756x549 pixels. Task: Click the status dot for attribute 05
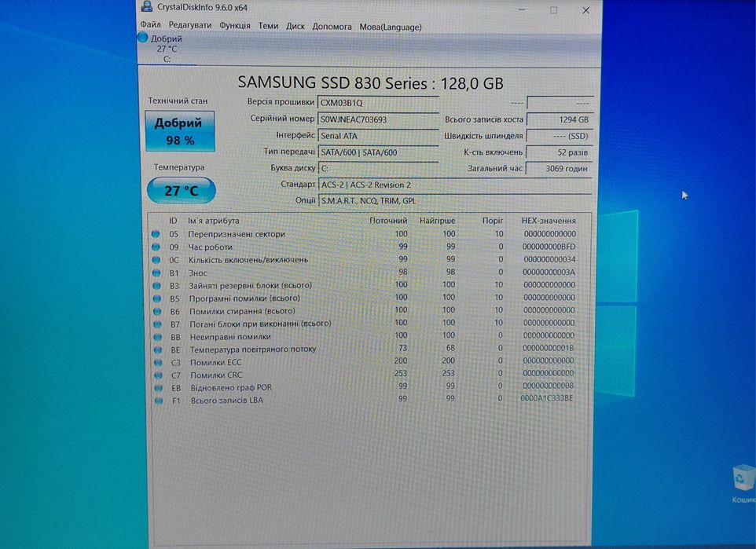click(x=156, y=234)
